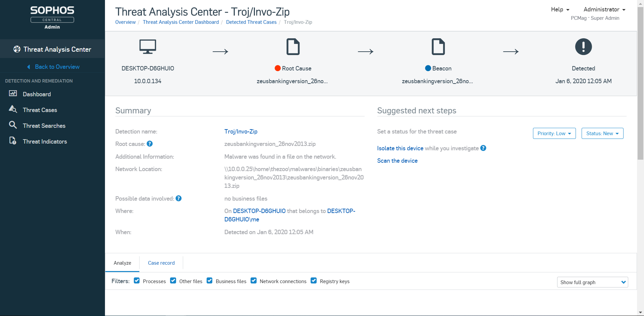The width and height of the screenshot is (644, 316).
Task: Uncheck the Registry keys filter
Action: [314, 281]
